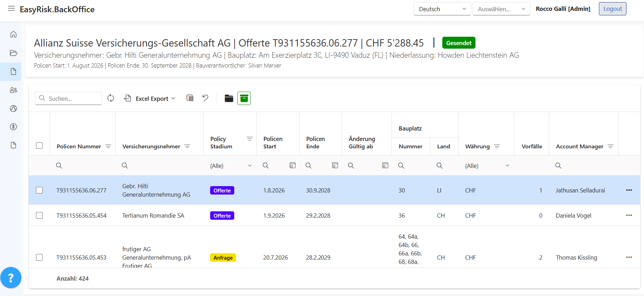Open row actions for Tertianum Romandie SA
The height and width of the screenshot is (296, 644).
pyautogui.click(x=629, y=215)
